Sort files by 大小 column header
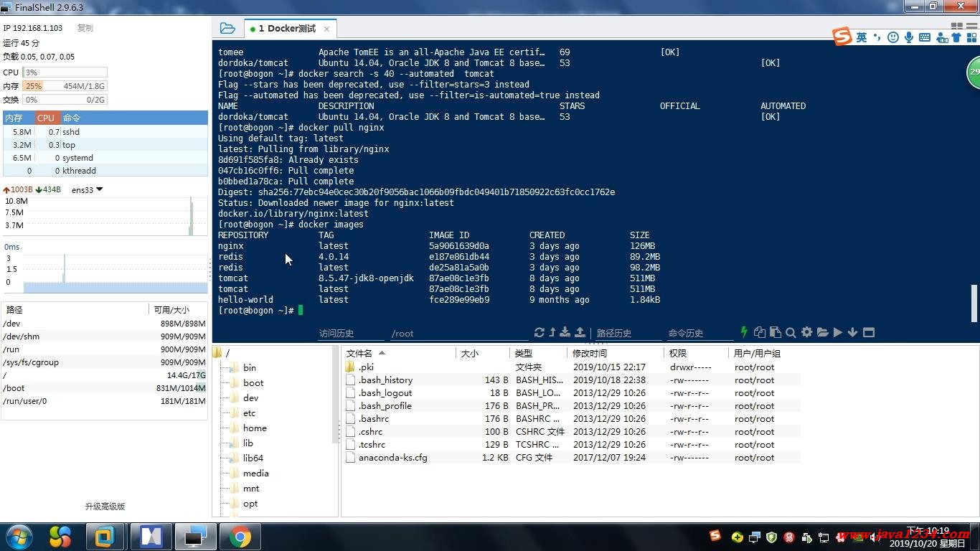The width and height of the screenshot is (980, 551). [x=483, y=353]
